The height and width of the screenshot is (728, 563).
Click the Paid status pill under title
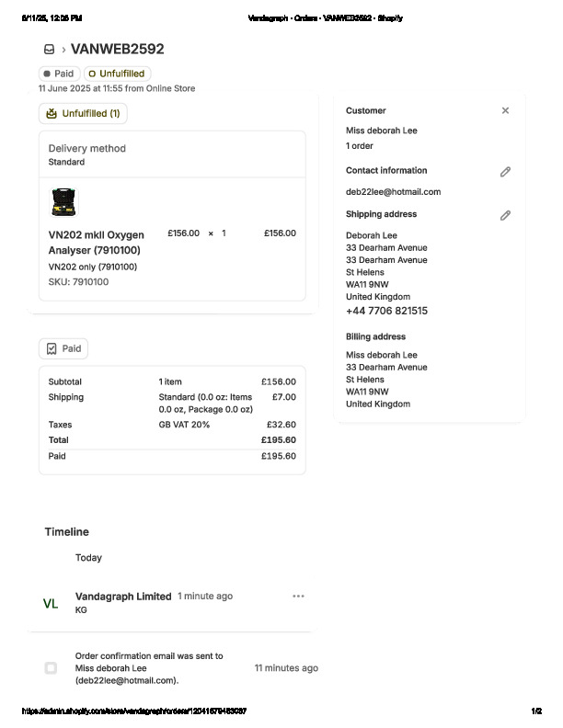[x=58, y=74]
